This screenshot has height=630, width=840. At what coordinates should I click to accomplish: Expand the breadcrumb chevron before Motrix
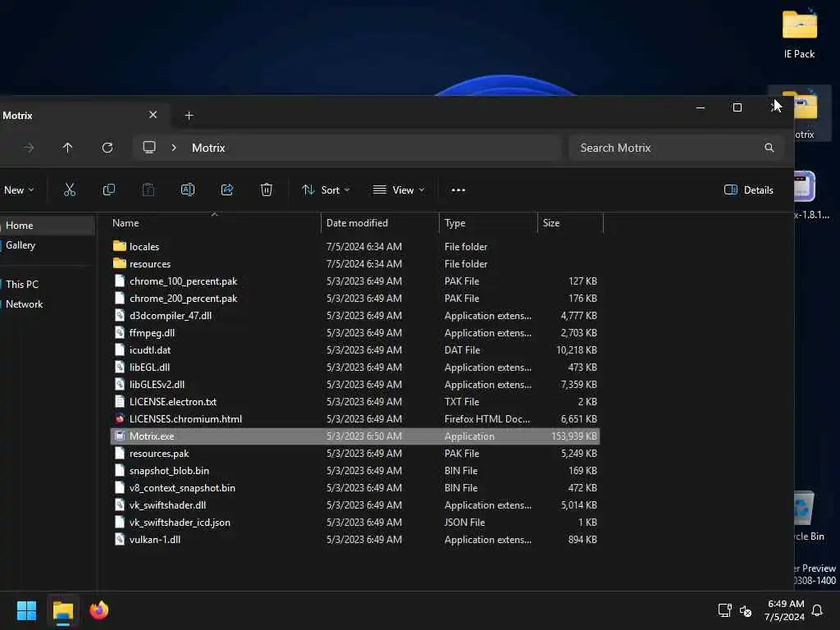pyautogui.click(x=174, y=148)
